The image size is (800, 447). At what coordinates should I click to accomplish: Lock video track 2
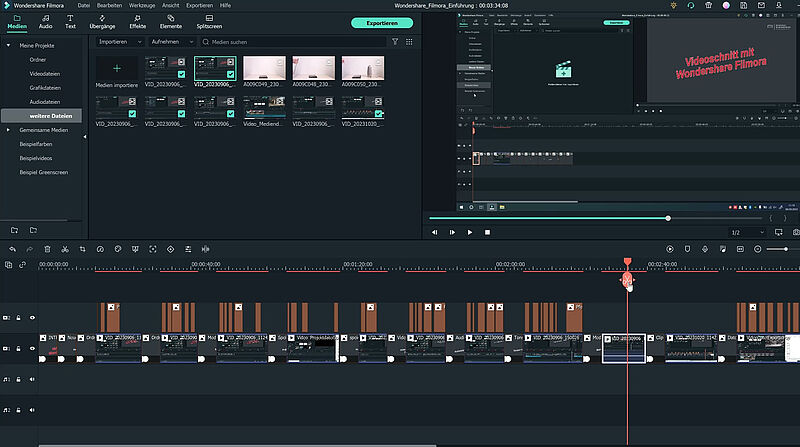click(x=18, y=318)
